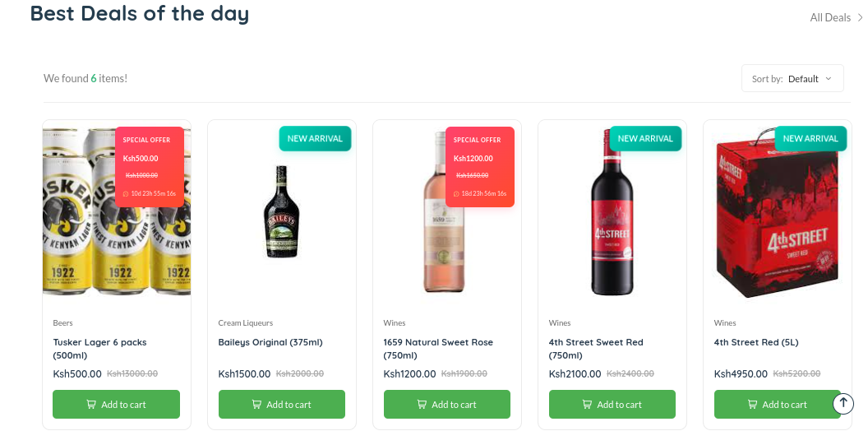Open the Beers category link
868x431 pixels.
[x=62, y=323]
